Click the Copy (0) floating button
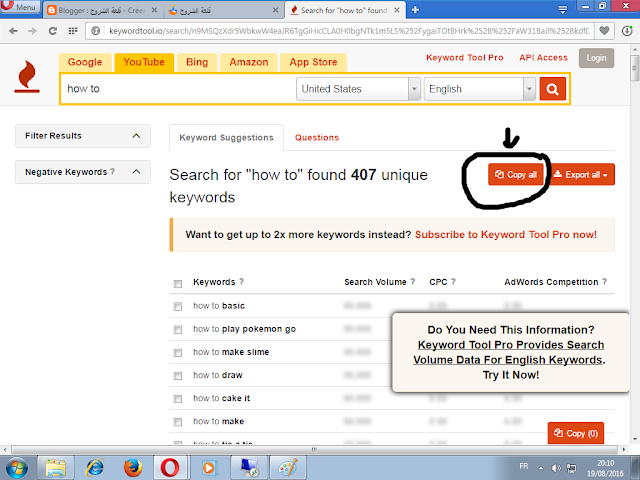This screenshot has height=480, width=640. click(x=576, y=433)
